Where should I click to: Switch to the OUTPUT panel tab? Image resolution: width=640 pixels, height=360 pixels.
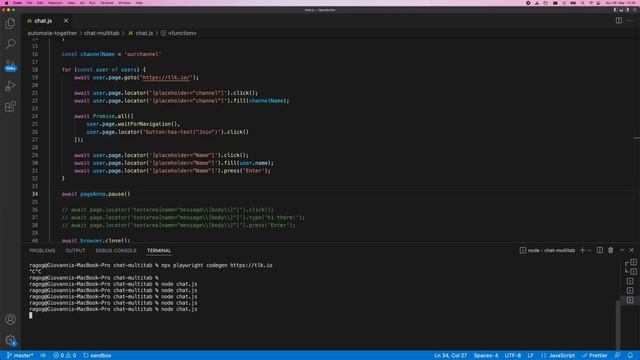tap(76, 251)
